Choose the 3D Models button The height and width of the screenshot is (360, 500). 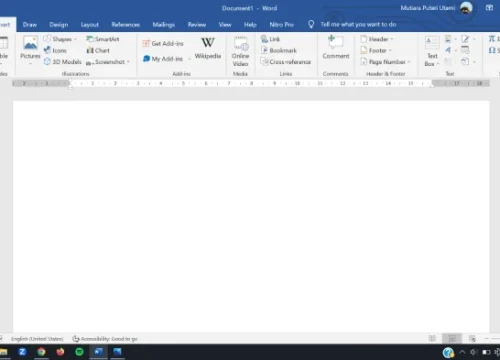pos(63,62)
